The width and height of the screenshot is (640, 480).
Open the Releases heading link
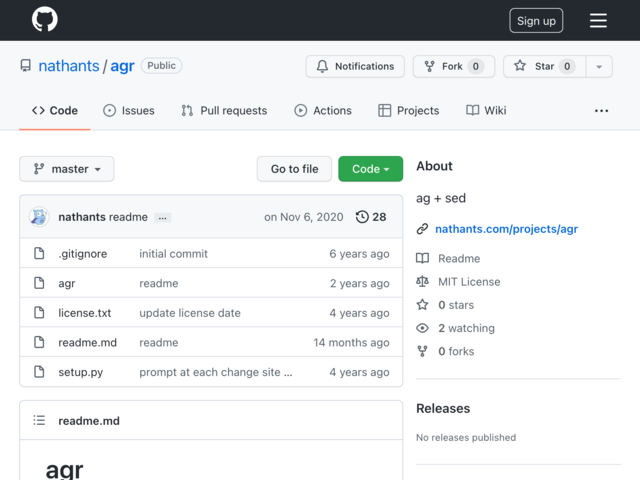(x=443, y=409)
